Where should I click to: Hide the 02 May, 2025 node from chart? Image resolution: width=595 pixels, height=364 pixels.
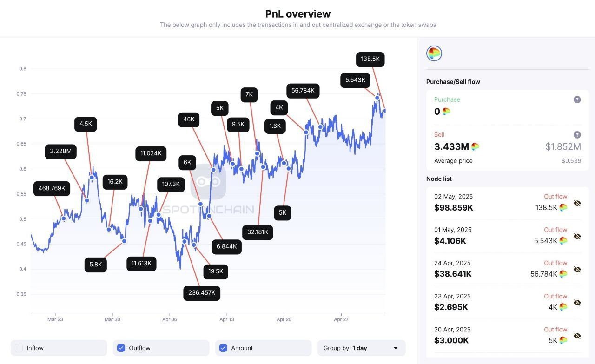[577, 203]
